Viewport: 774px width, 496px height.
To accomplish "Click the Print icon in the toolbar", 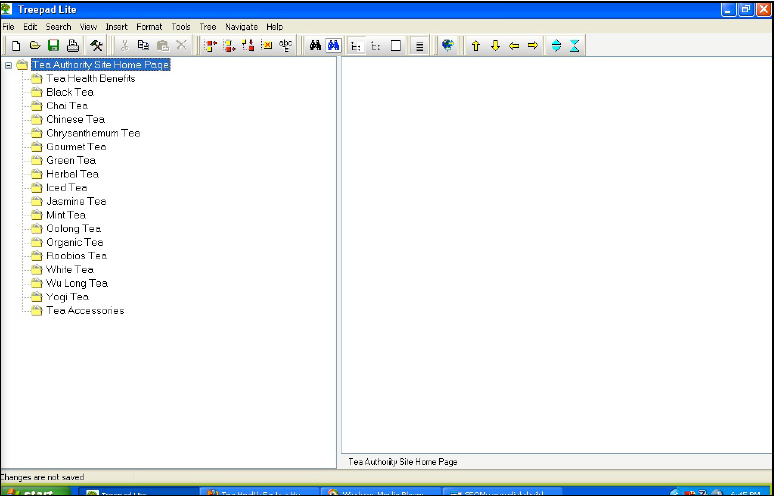I will click(x=73, y=46).
